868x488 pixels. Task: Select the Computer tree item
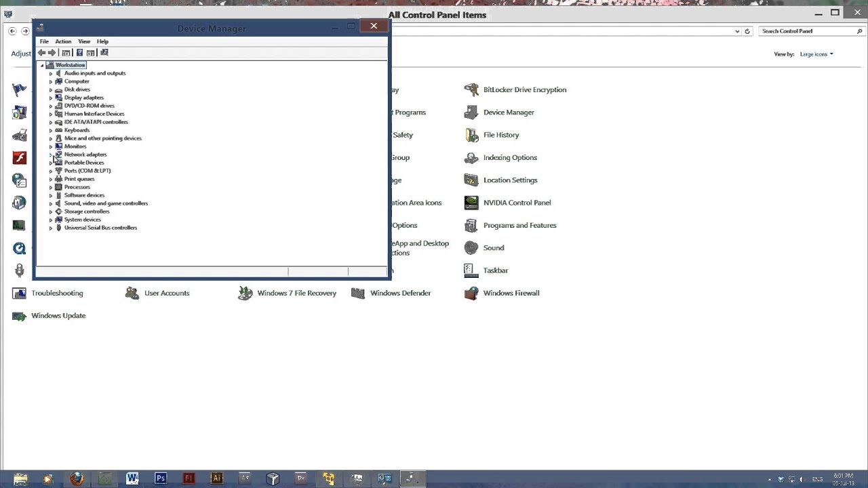(77, 81)
